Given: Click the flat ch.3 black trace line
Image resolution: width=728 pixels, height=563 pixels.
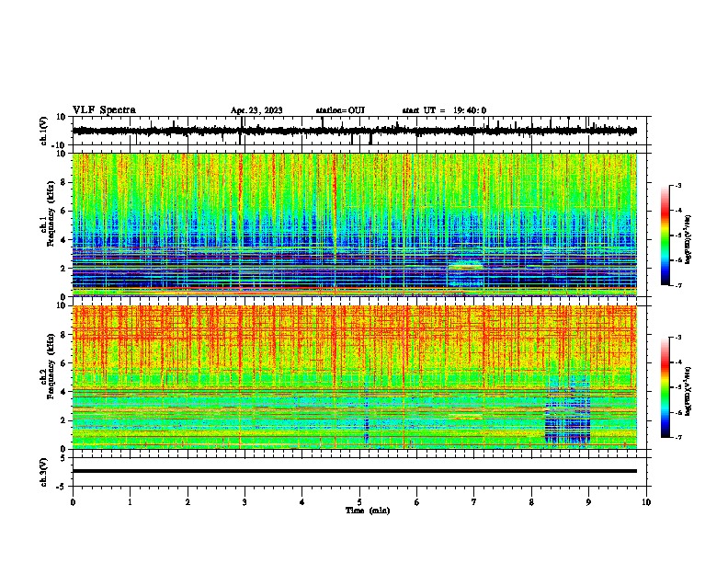Looking at the screenshot, I should coord(355,471).
